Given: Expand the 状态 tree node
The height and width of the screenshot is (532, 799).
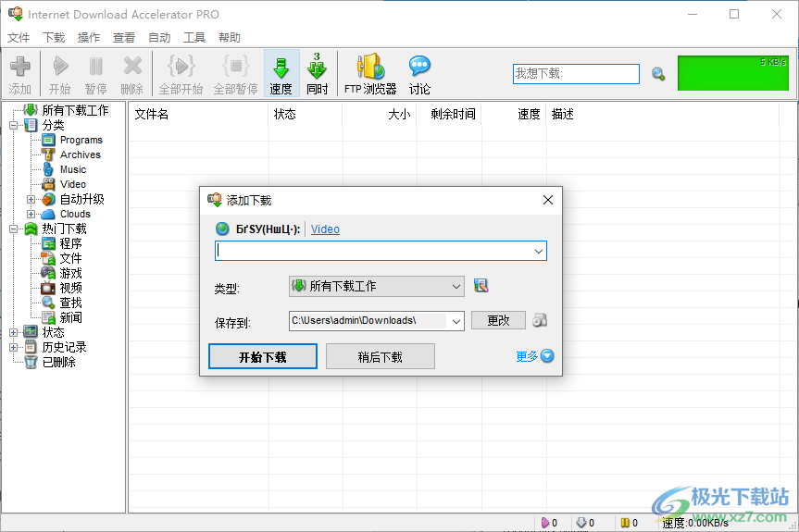Looking at the screenshot, I should pyautogui.click(x=14, y=332).
